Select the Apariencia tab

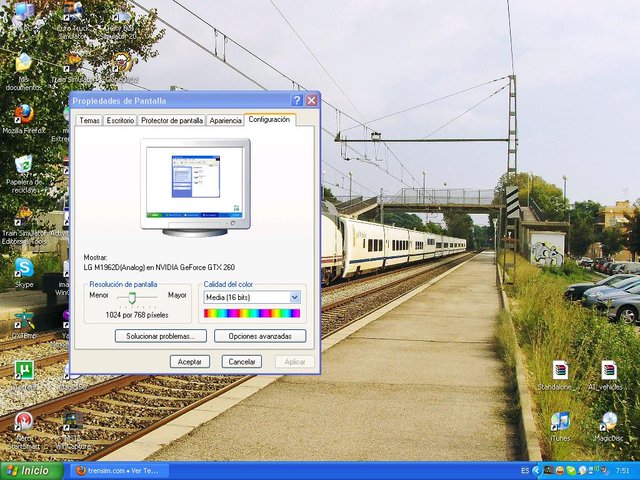coord(225,121)
